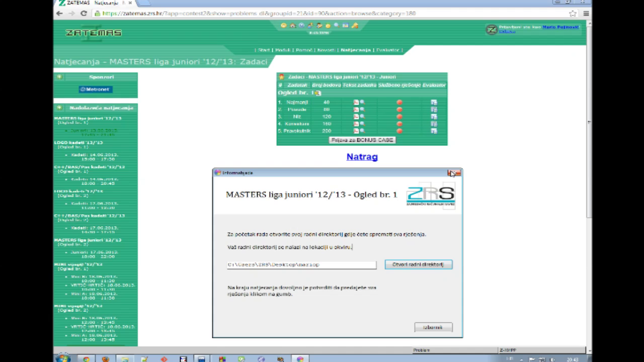The height and width of the screenshot is (362, 644).
Task: Go to Pomoć in navigation bar
Action: (304, 50)
